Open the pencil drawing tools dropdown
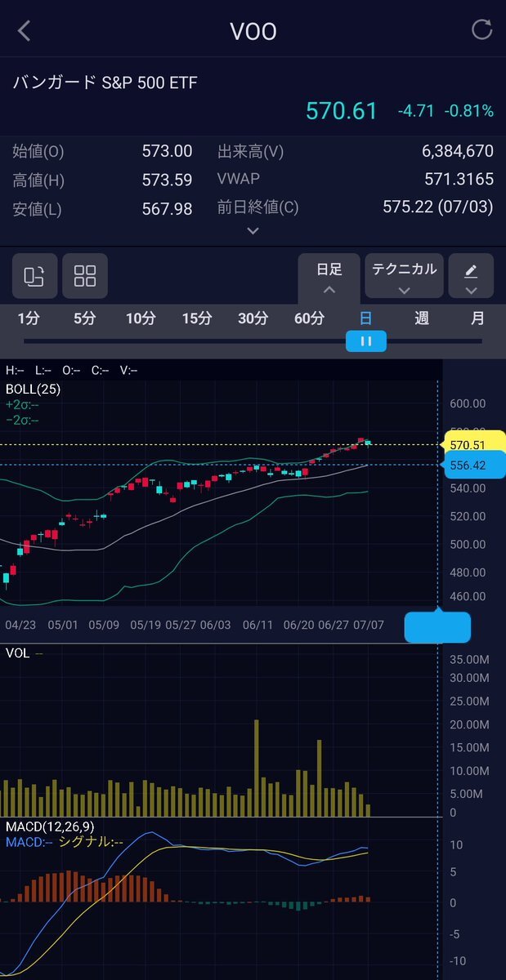Image resolution: width=506 pixels, height=980 pixels. 471,276
